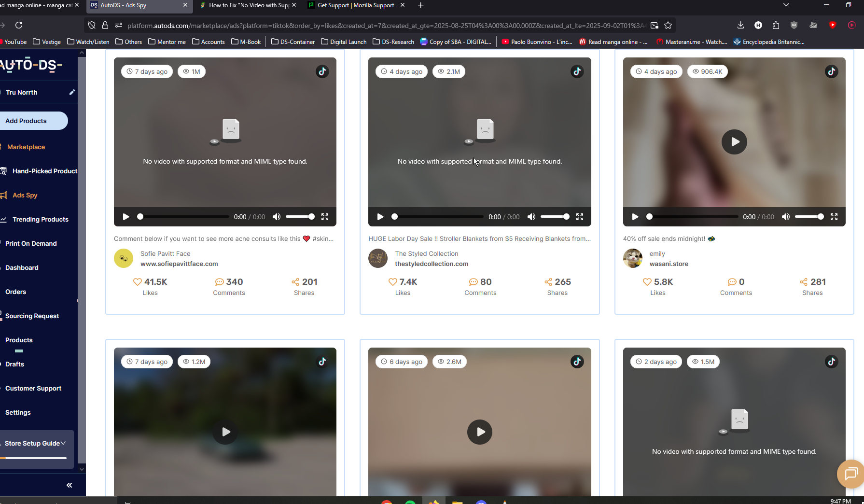Open the Watch/Listen bookmarks folder
The height and width of the screenshot is (504, 864).
[x=88, y=42]
